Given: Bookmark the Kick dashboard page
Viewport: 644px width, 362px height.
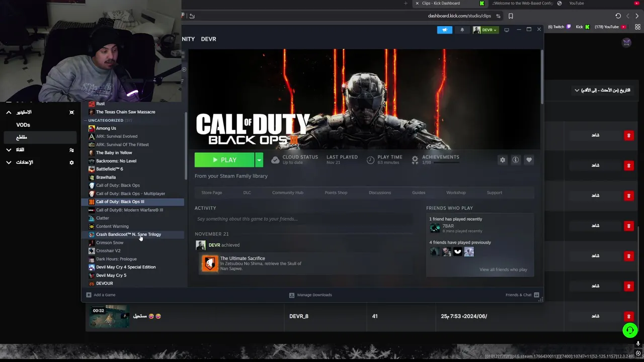Looking at the screenshot, I should pos(511,16).
